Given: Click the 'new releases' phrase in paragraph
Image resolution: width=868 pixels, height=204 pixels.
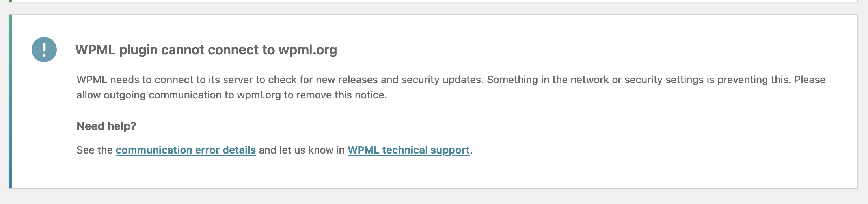Looking at the screenshot, I should [x=347, y=80].
